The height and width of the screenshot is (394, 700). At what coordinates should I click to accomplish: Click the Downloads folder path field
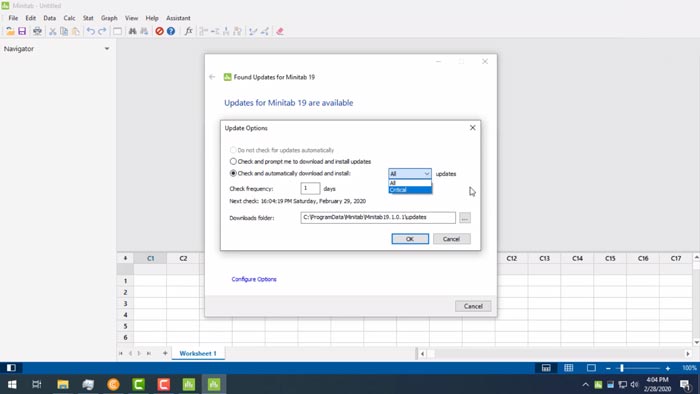coord(378,217)
